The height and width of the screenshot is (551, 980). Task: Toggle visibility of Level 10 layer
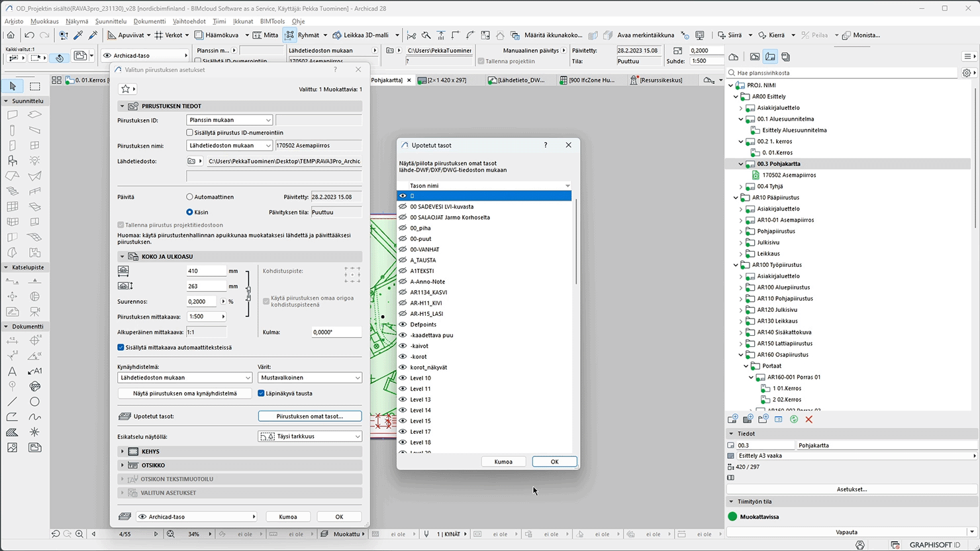point(403,378)
